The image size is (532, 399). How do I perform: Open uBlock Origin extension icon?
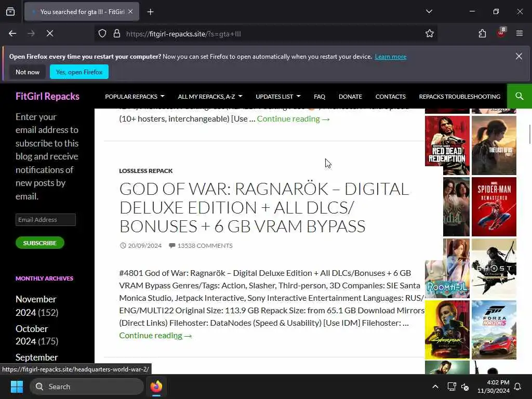click(501, 33)
